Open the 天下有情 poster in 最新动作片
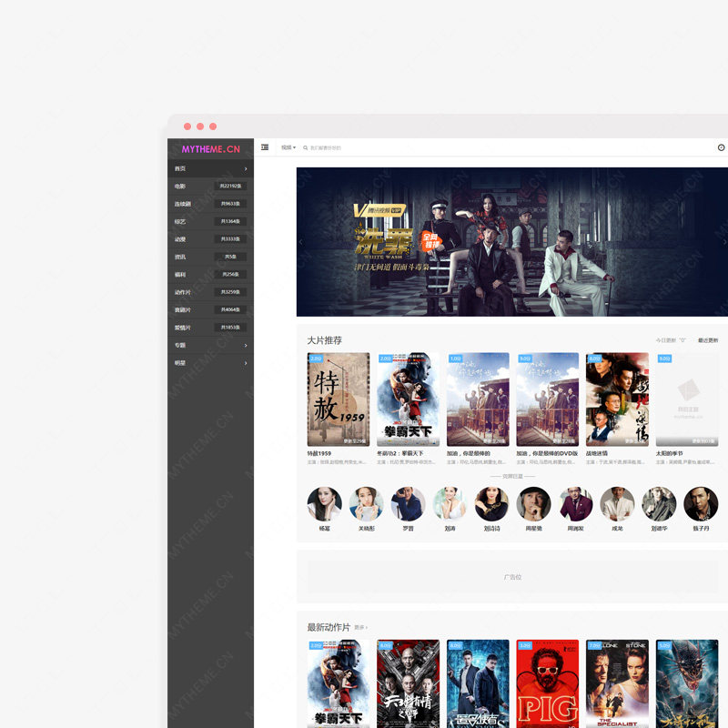This screenshot has height=728, width=728. coord(408,683)
